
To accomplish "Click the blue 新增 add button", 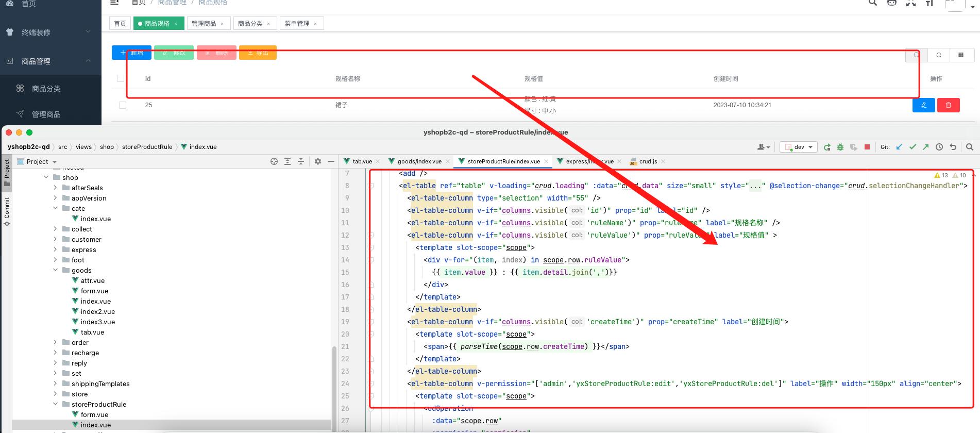I will (x=131, y=53).
